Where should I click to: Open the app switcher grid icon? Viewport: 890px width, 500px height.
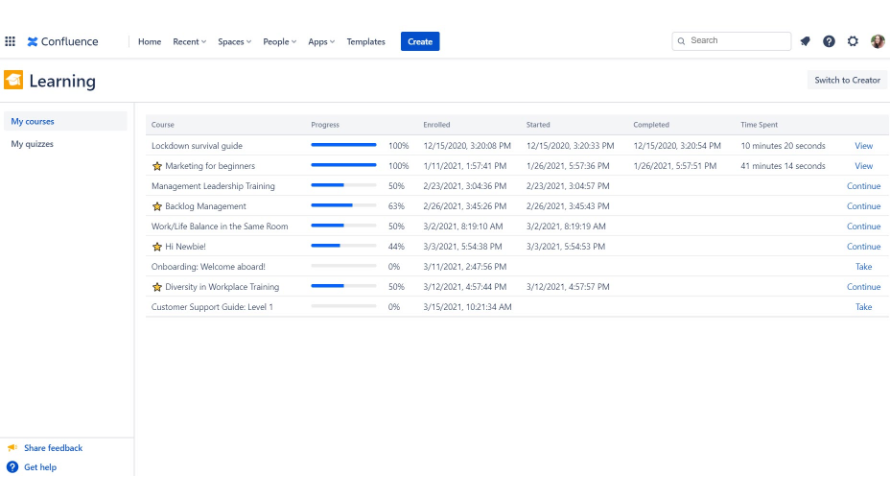pos(10,42)
